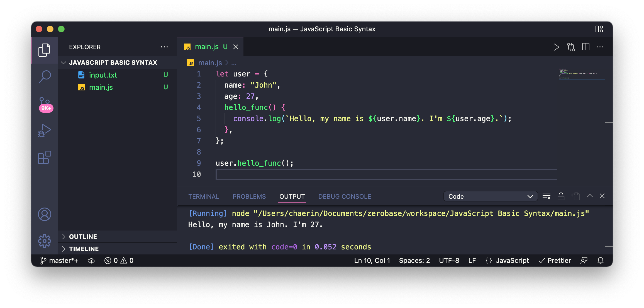644x308 pixels.
Task: Open the Manage gear icon
Action: click(x=45, y=241)
